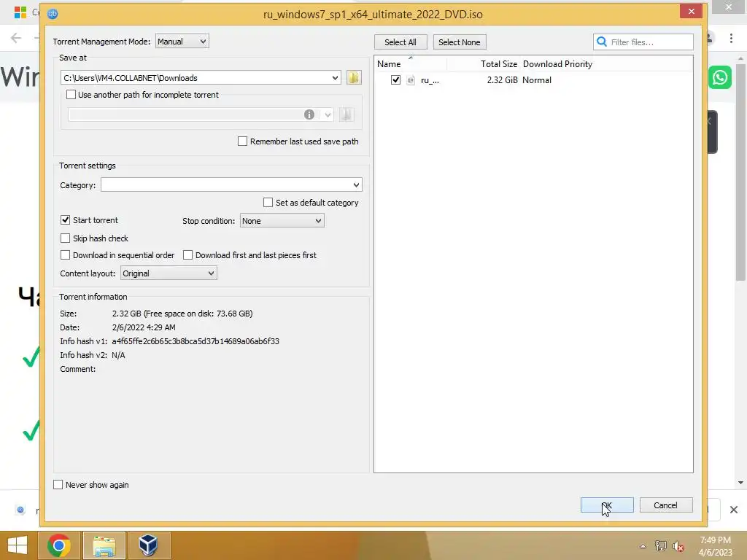Click the Select None button
This screenshot has width=747, height=560.
click(x=460, y=42)
